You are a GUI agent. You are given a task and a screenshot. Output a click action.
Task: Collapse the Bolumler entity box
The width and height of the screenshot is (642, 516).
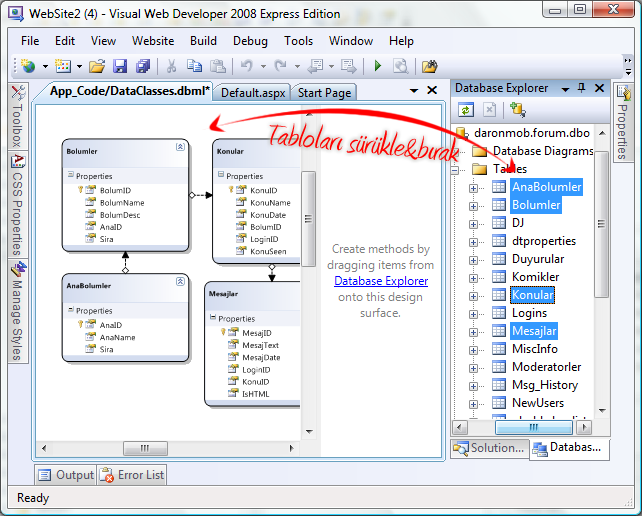(180, 146)
